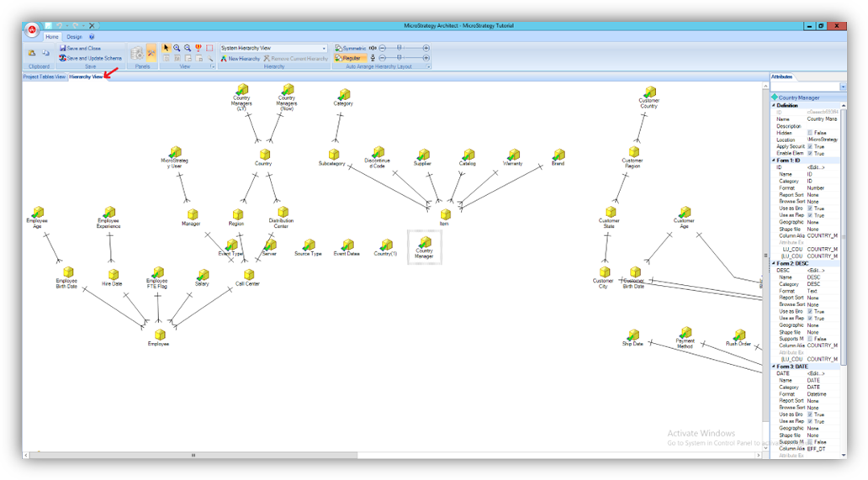Select the Hire Date attribute node
This screenshot has width=868, height=480.
tap(113, 277)
